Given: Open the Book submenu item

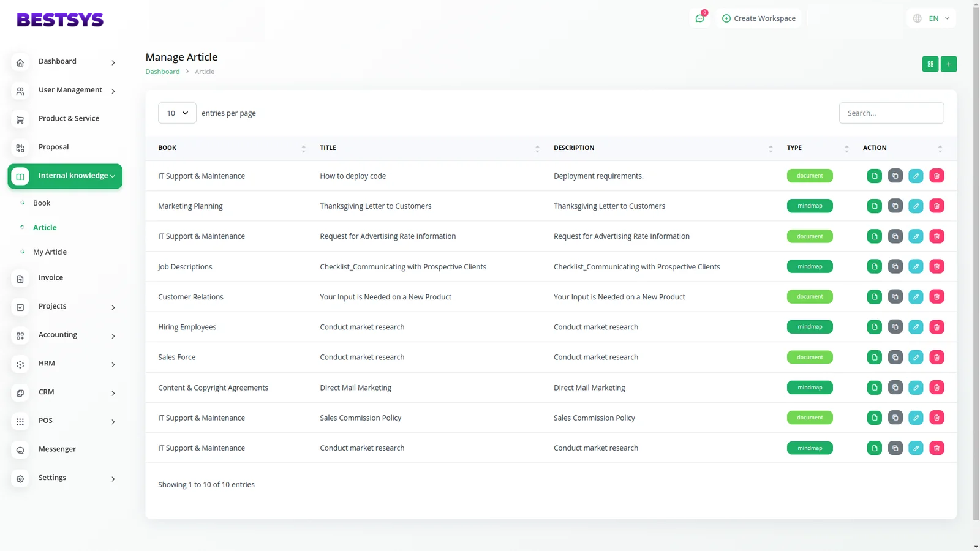Looking at the screenshot, I should coord(42,203).
